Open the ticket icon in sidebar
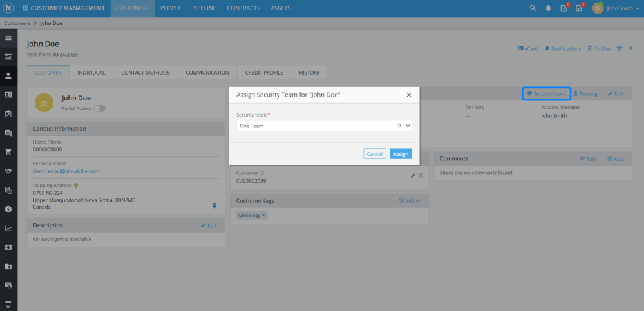The width and height of the screenshot is (644, 311). (8, 247)
